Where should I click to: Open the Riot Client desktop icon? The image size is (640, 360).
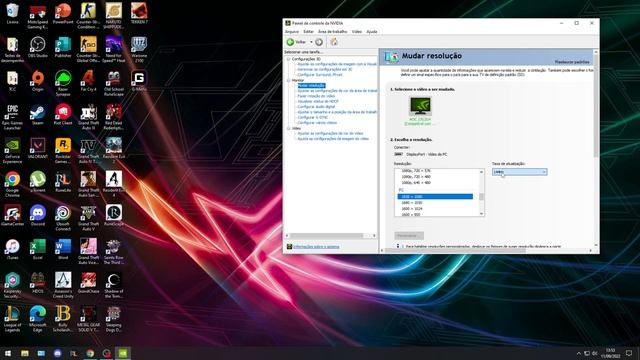(x=63, y=115)
